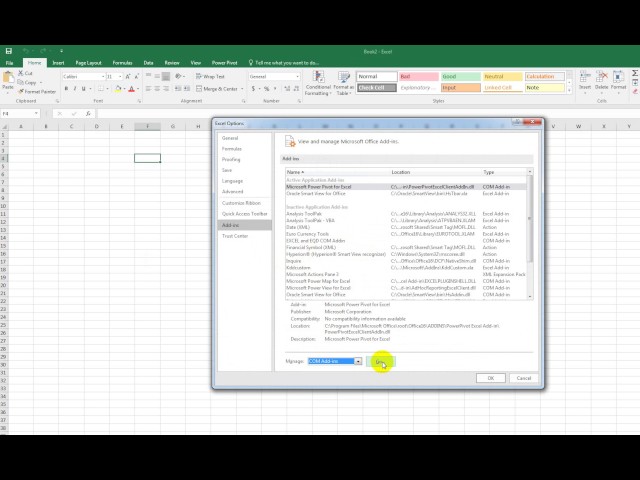This screenshot has width=640, height=480.
Task: Apply the Bad cell style
Action: pyautogui.click(x=418, y=76)
